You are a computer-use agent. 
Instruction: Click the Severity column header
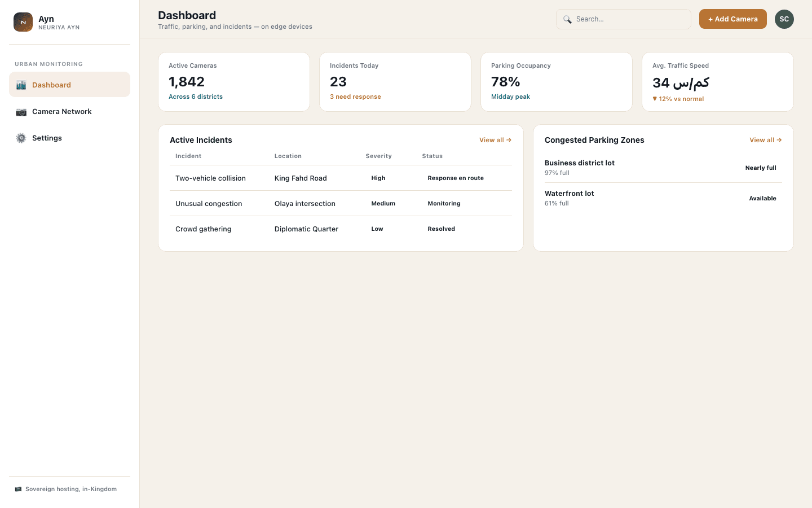tap(379, 156)
